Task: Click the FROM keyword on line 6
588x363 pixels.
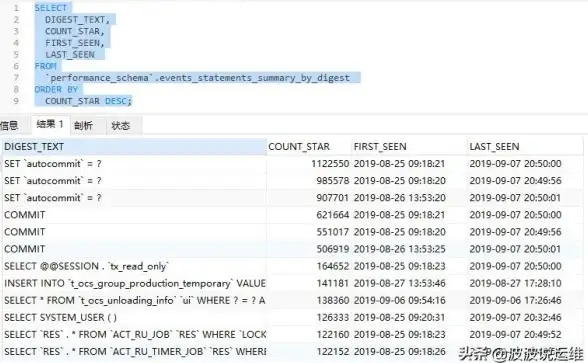Action: [x=45, y=66]
